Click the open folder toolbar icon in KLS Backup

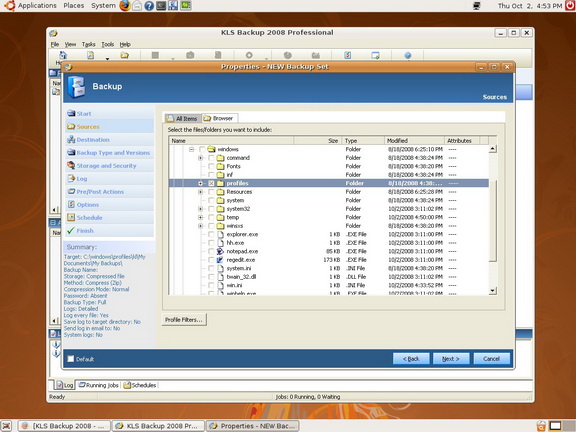pos(125,55)
